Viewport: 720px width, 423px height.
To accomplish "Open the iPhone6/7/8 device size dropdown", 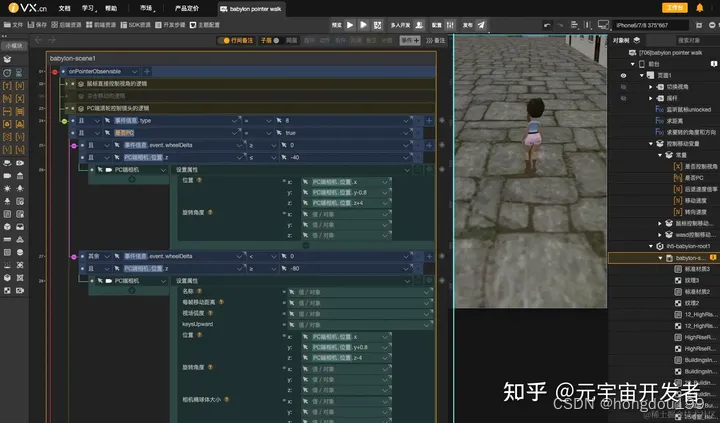I will pyautogui.click(x=651, y=25).
